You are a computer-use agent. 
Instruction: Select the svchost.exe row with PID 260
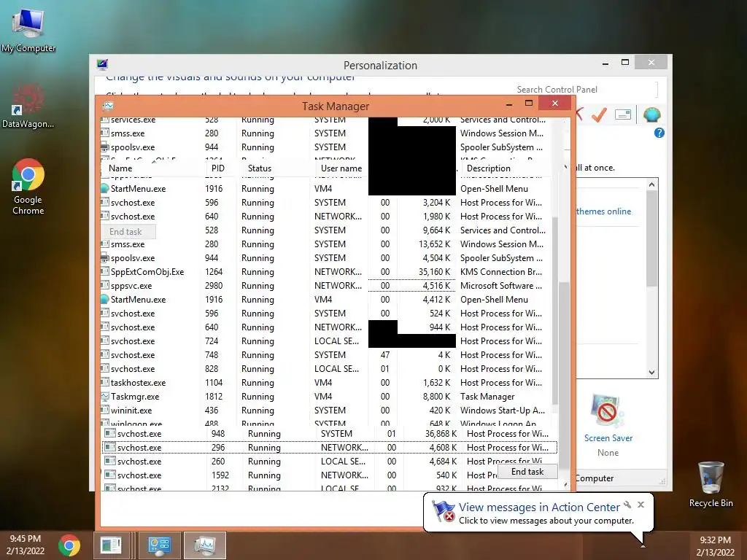(x=330, y=461)
